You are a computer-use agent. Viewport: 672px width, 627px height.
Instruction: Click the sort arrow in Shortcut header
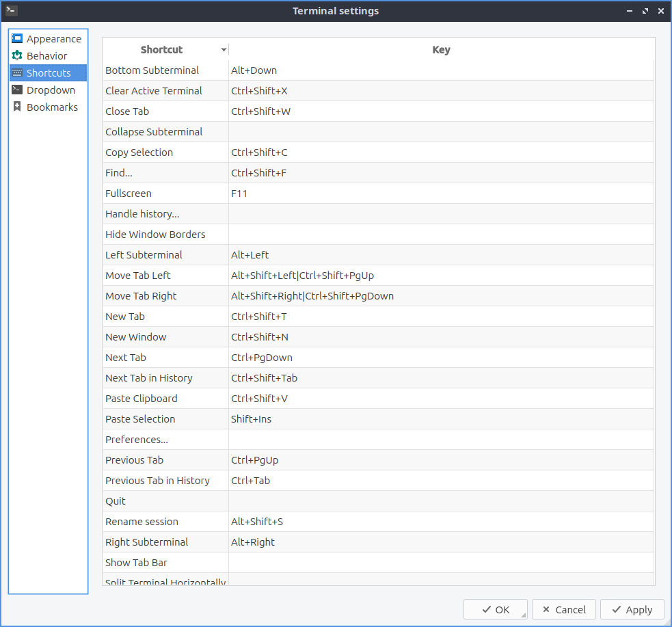tap(224, 50)
